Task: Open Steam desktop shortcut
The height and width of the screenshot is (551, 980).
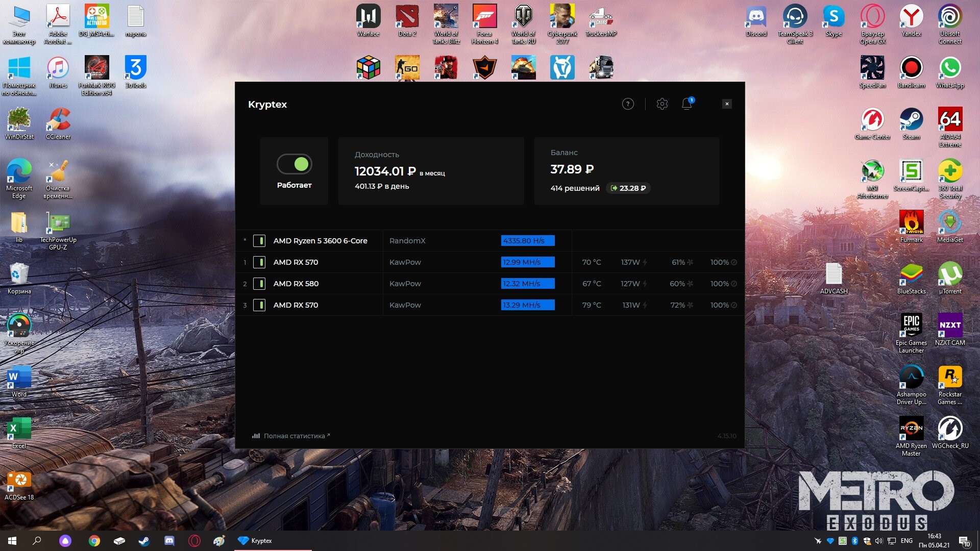Action: pos(911,123)
